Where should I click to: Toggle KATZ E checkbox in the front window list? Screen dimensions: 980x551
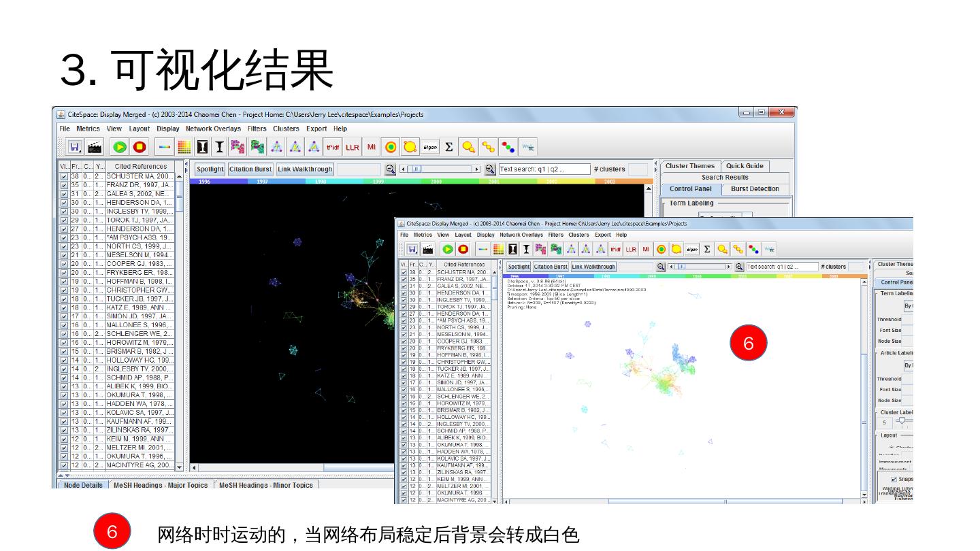(404, 375)
